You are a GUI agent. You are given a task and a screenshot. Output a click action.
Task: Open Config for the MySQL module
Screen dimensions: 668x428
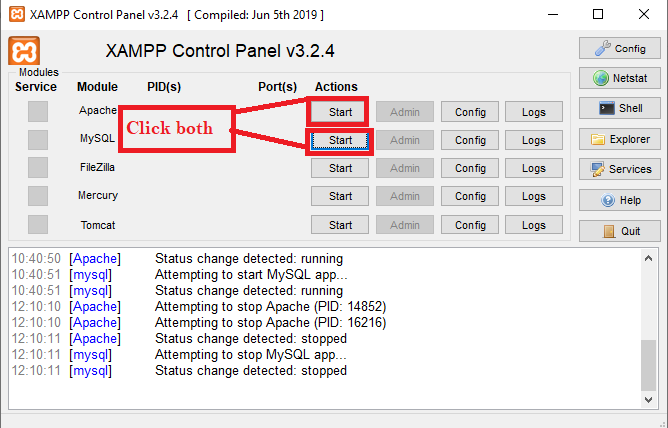coord(470,140)
